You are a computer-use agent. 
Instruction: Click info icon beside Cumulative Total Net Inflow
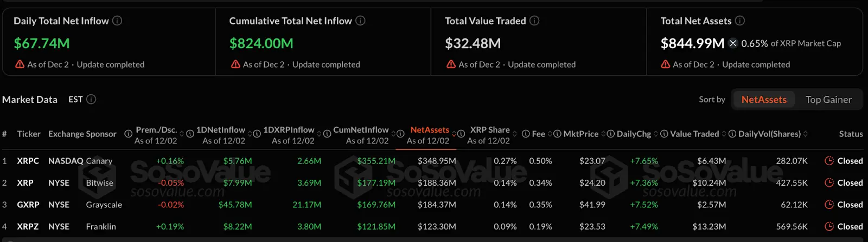[360, 21]
